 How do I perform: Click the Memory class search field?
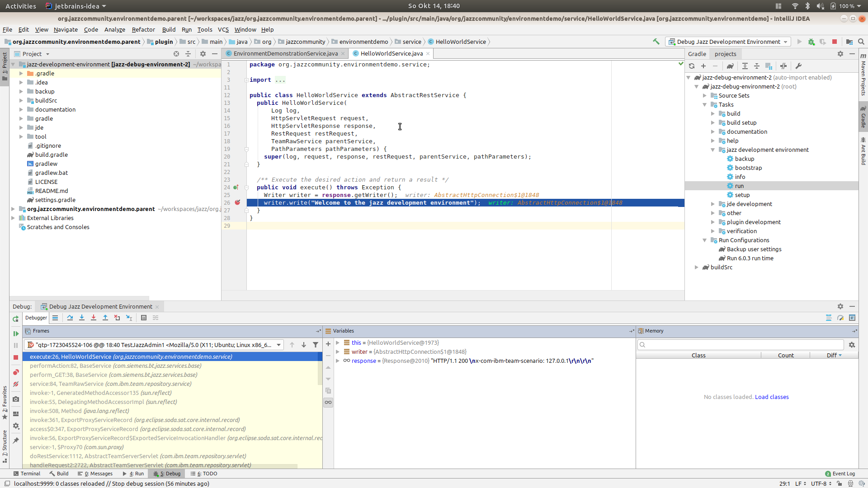(x=741, y=345)
